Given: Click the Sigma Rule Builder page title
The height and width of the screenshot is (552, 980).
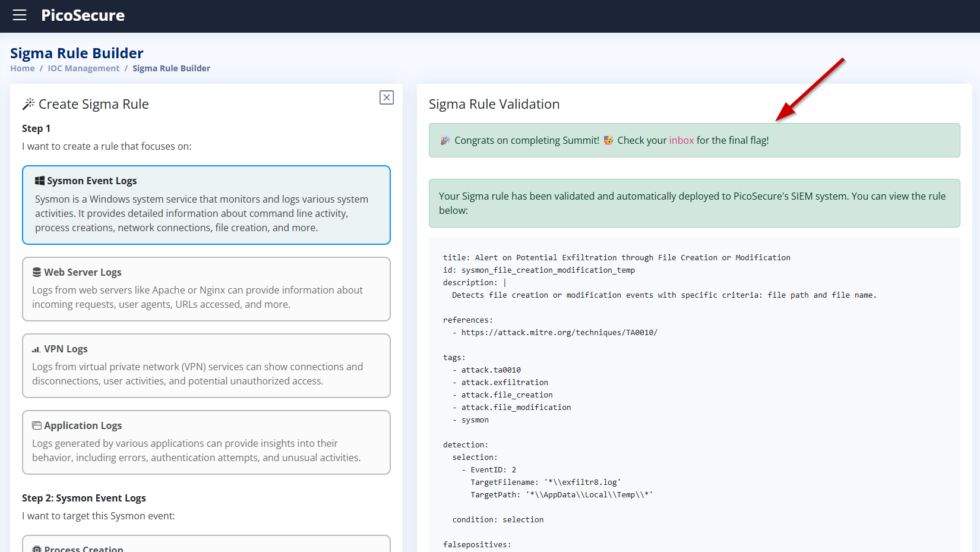Looking at the screenshot, I should (77, 53).
